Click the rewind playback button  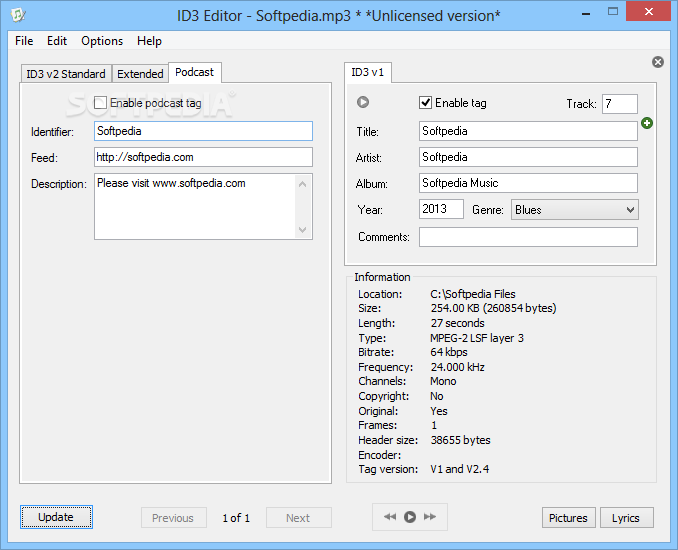coord(390,517)
